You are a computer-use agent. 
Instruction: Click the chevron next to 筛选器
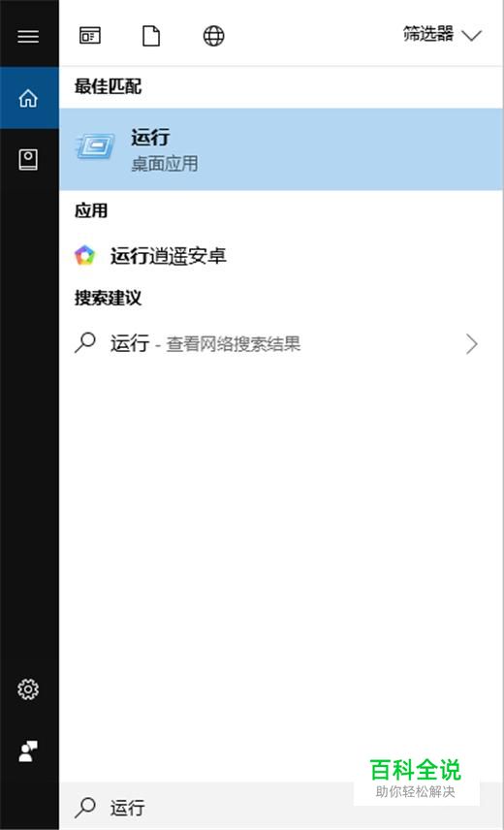pyautogui.click(x=471, y=36)
